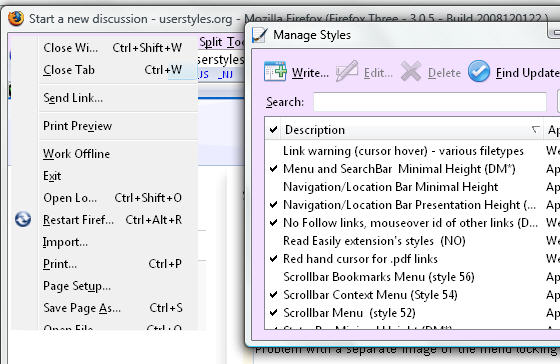Select "Scrollbar Context Menu (Style 54)" text

coord(370,295)
